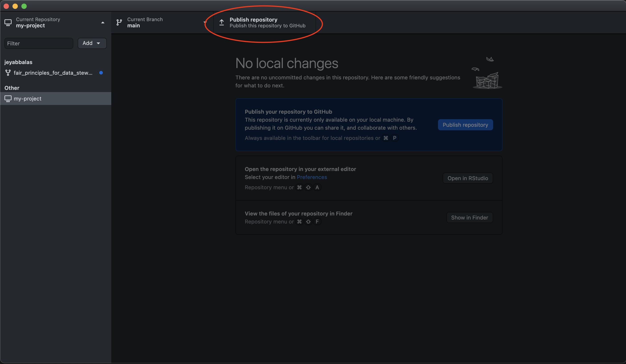Click the Other group heading

pyautogui.click(x=12, y=88)
